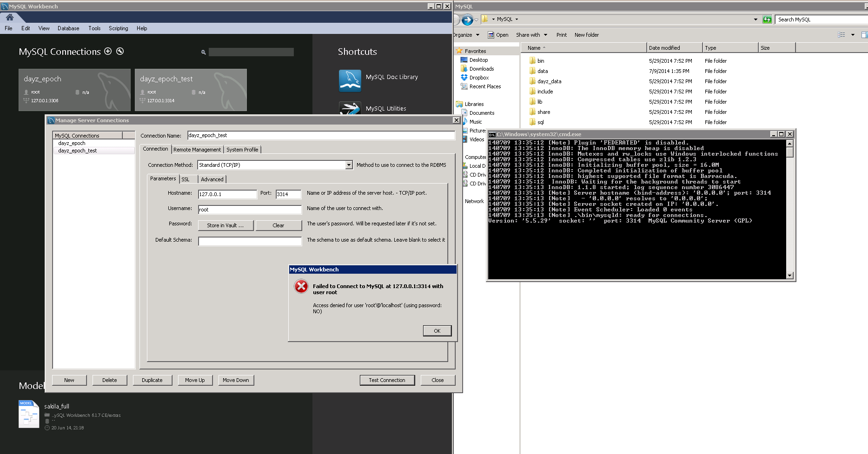
Task: Switch to Advanced parameters tab
Action: [x=212, y=179]
